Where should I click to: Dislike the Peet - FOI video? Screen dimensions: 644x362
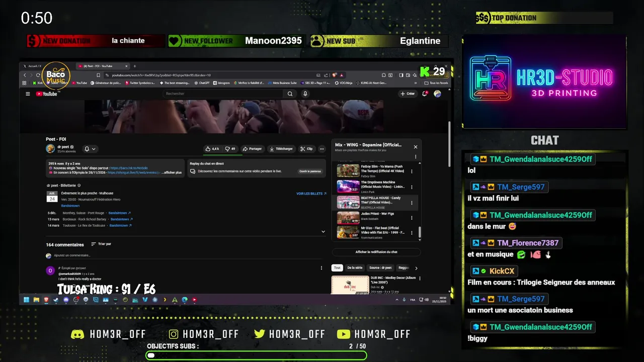click(230, 149)
